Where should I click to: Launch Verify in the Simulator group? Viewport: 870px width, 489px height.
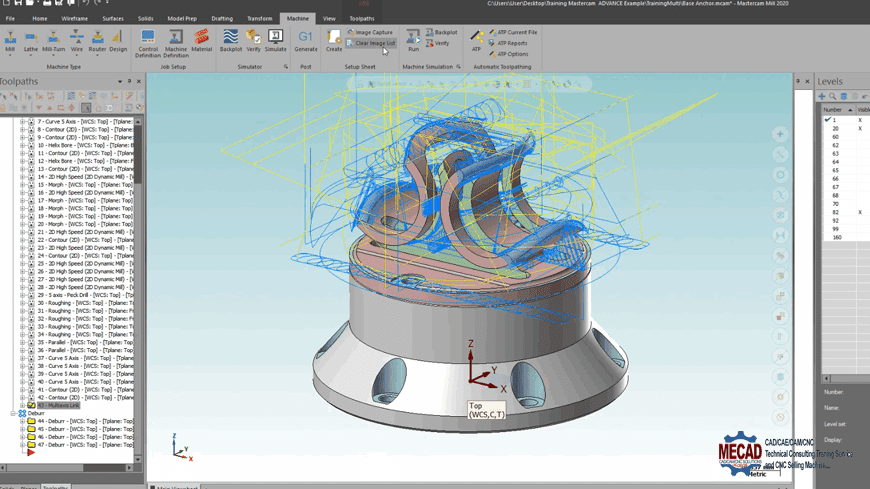(x=254, y=42)
